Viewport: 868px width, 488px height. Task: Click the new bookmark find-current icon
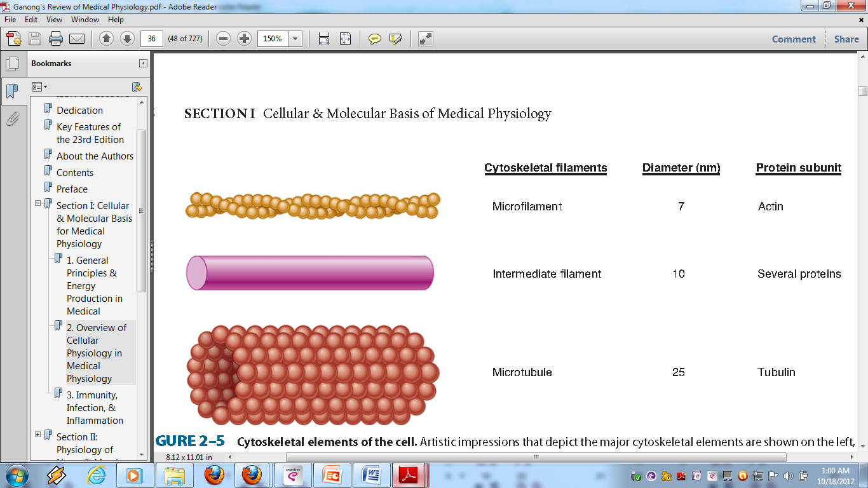(x=137, y=87)
